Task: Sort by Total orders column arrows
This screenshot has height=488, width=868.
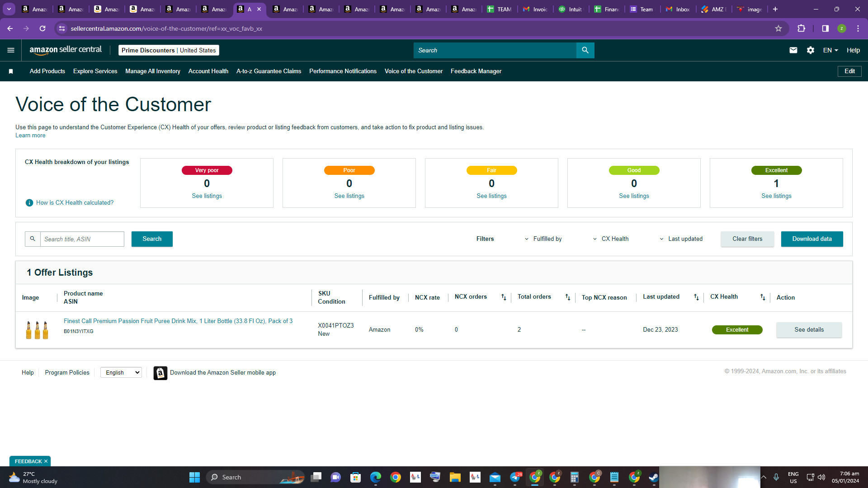Action: [x=568, y=297]
